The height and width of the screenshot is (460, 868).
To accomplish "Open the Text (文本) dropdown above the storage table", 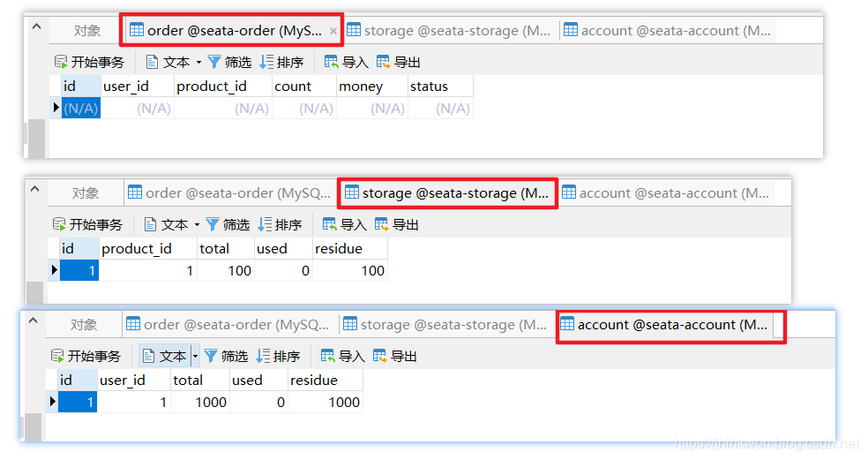I will coord(197,224).
